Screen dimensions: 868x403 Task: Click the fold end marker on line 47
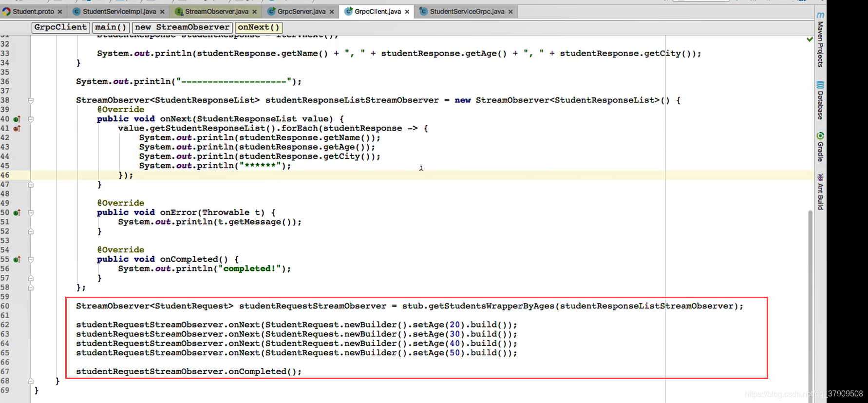(31, 185)
